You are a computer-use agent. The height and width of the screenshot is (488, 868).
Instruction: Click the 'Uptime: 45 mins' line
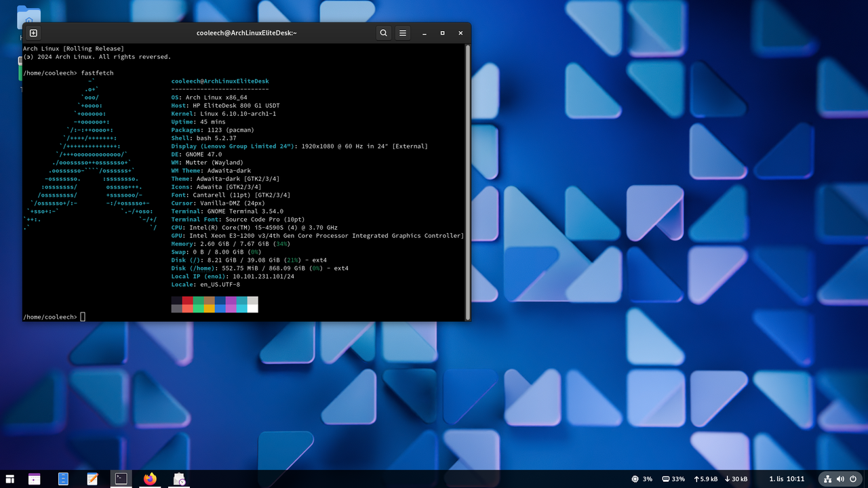199,122
